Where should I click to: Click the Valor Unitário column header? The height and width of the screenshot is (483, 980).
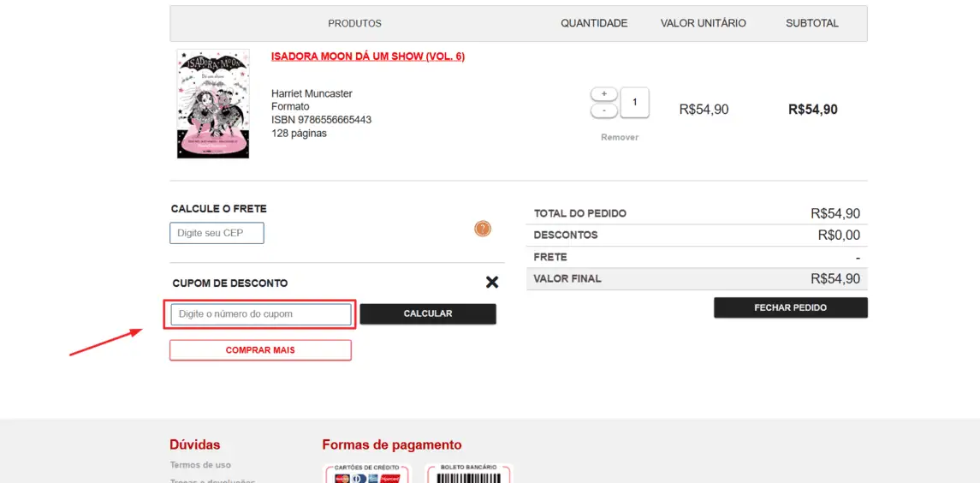tap(704, 24)
